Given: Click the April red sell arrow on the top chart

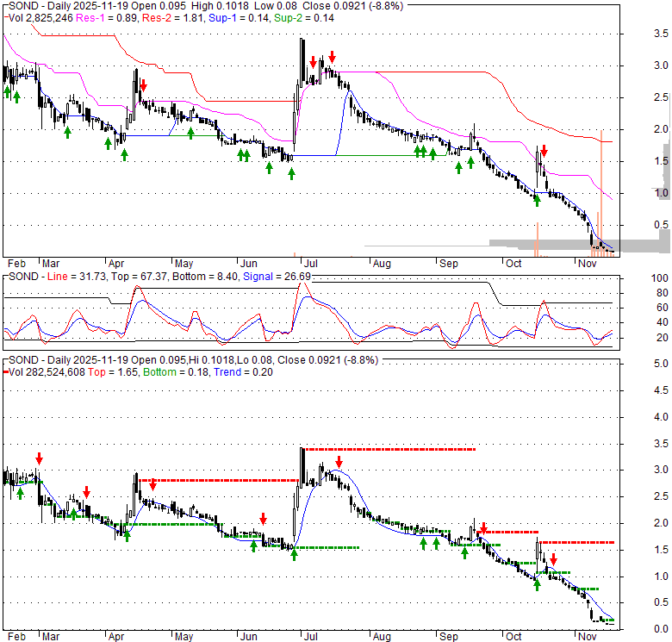Looking at the screenshot, I should point(143,84).
